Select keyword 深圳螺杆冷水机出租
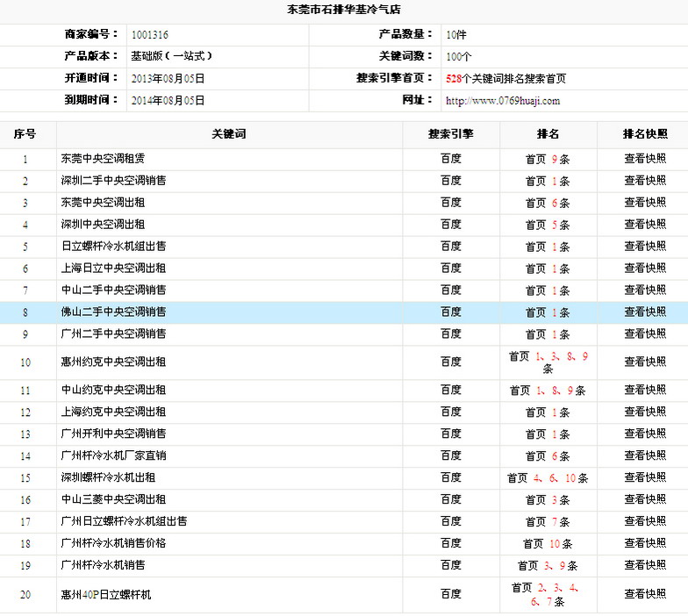 (108, 477)
